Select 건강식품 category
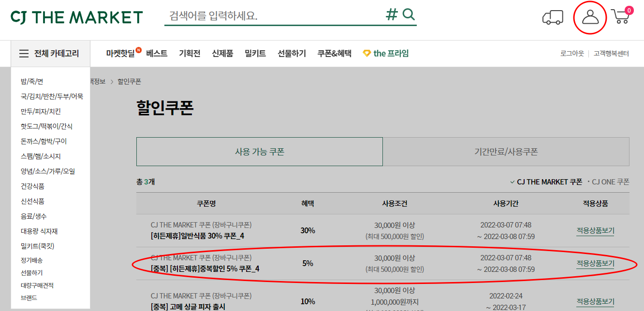This screenshot has width=644, height=311. (32, 186)
